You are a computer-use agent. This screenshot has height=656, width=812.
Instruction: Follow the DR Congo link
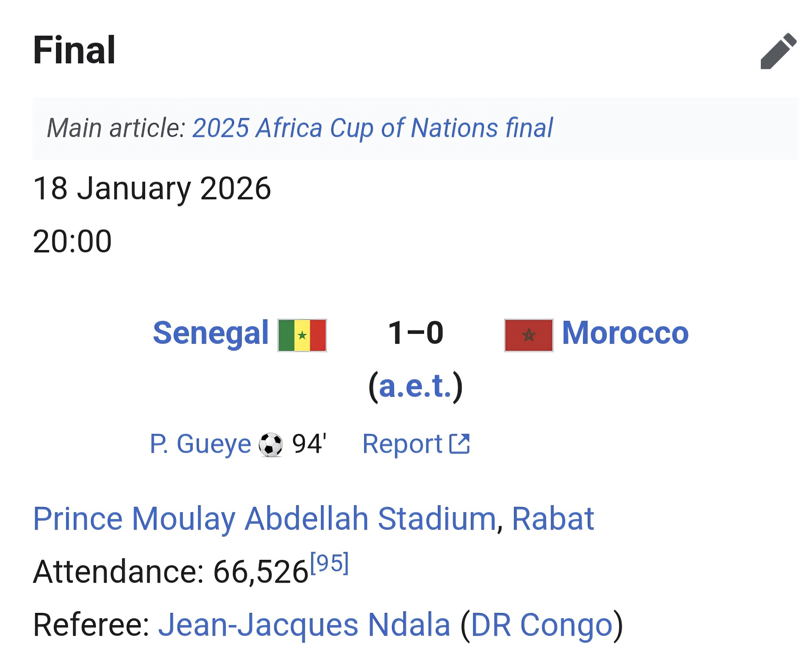pos(541,625)
